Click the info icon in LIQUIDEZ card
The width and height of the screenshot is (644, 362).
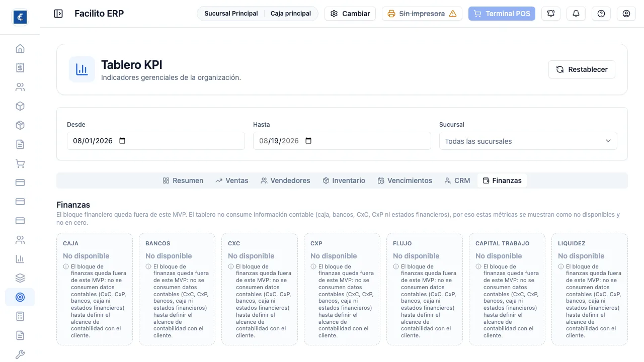point(561,266)
